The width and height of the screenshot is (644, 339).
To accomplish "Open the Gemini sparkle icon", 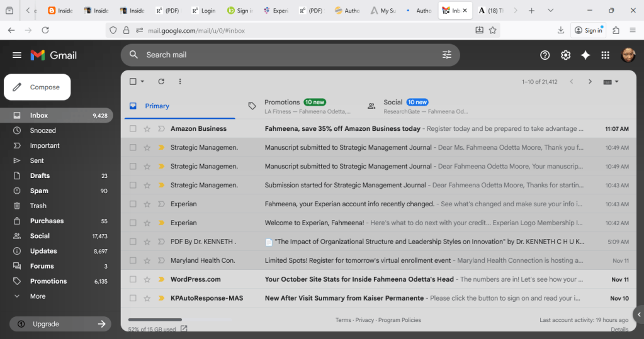I will (585, 55).
